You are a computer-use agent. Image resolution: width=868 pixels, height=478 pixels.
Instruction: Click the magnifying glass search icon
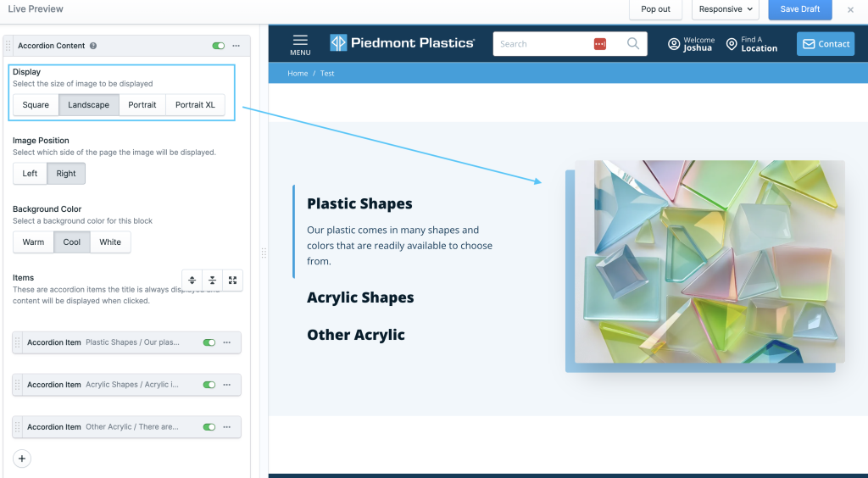click(x=633, y=44)
